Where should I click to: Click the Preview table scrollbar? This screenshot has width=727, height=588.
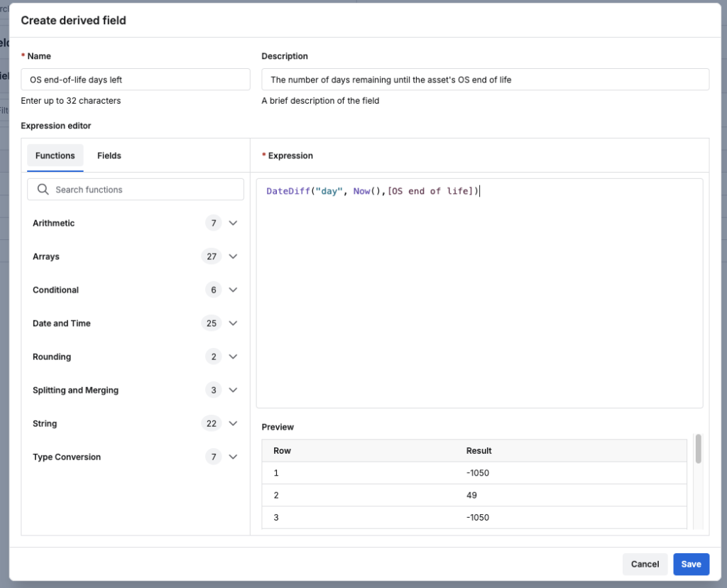click(699, 448)
